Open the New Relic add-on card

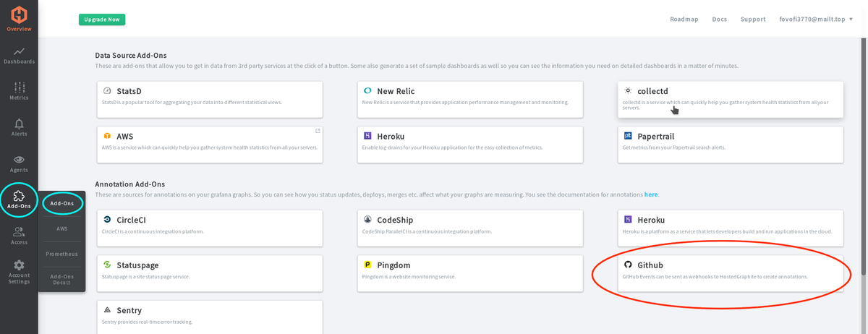tap(470, 99)
